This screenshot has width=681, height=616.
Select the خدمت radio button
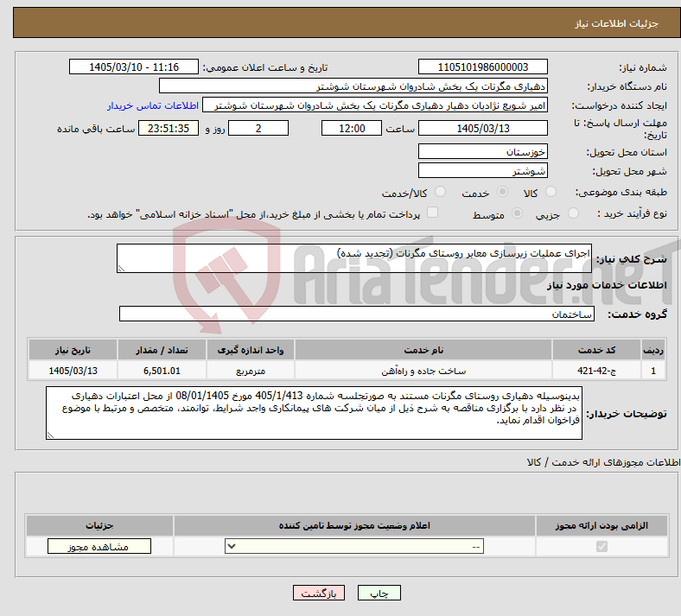tap(502, 192)
